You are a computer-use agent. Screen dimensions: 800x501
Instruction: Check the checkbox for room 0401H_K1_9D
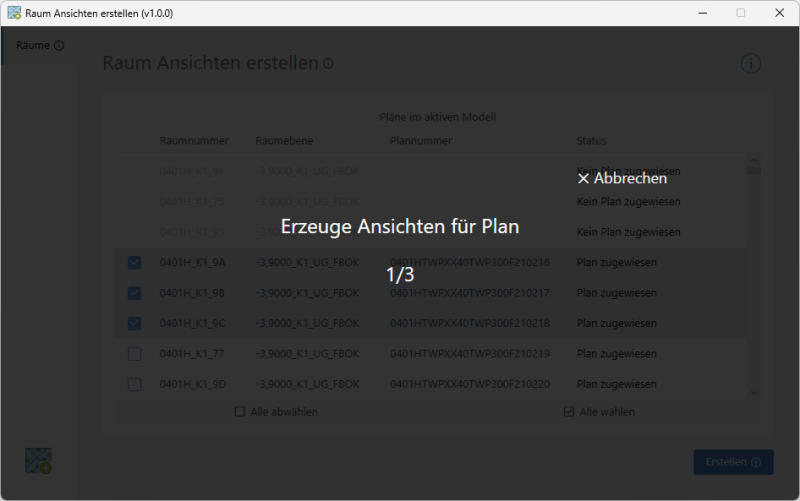click(x=134, y=384)
